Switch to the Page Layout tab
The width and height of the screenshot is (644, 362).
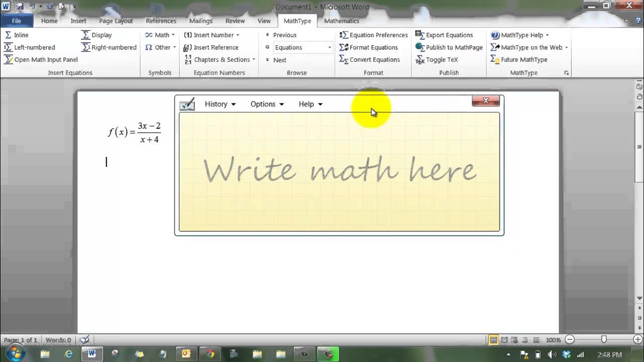(x=116, y=21)
